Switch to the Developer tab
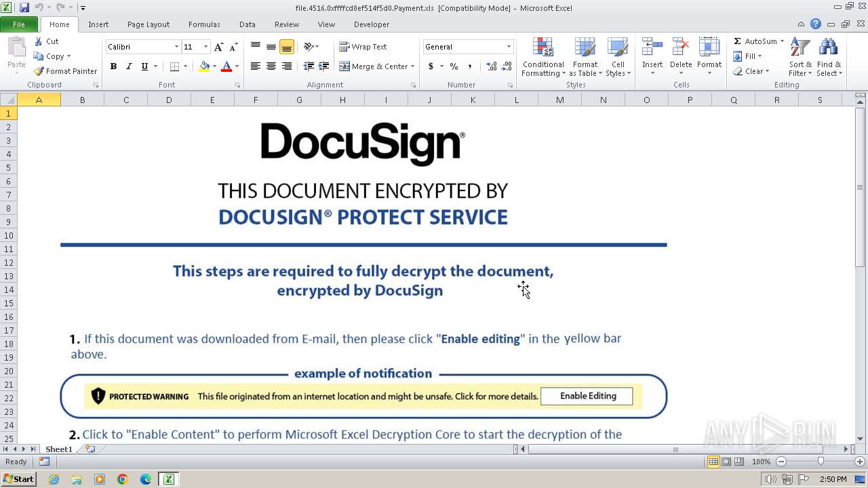868x488 pixels. point(372,24)
